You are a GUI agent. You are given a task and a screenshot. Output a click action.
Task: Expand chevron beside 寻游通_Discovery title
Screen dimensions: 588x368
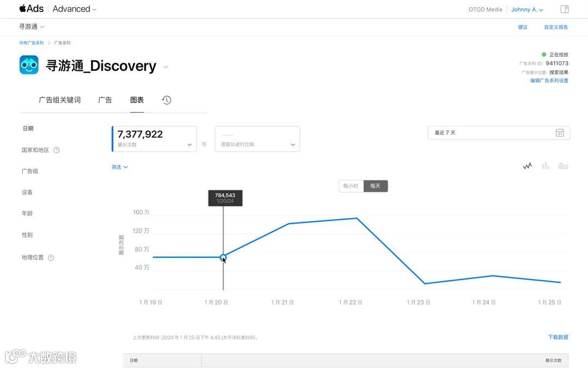coord(166,67)
